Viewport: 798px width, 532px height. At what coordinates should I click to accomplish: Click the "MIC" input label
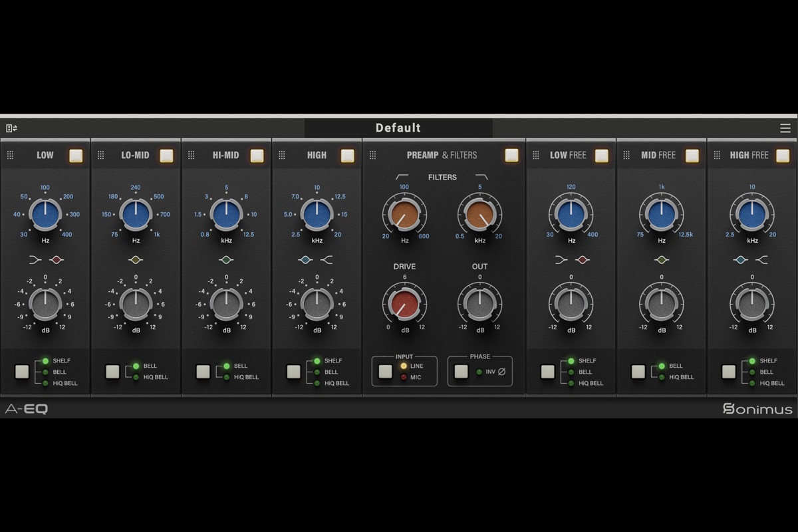[416, 377]
